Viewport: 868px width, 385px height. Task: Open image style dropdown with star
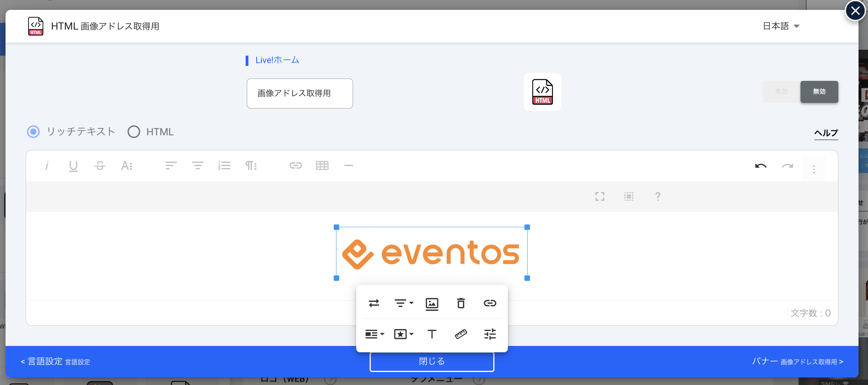(x=404, y=335)
